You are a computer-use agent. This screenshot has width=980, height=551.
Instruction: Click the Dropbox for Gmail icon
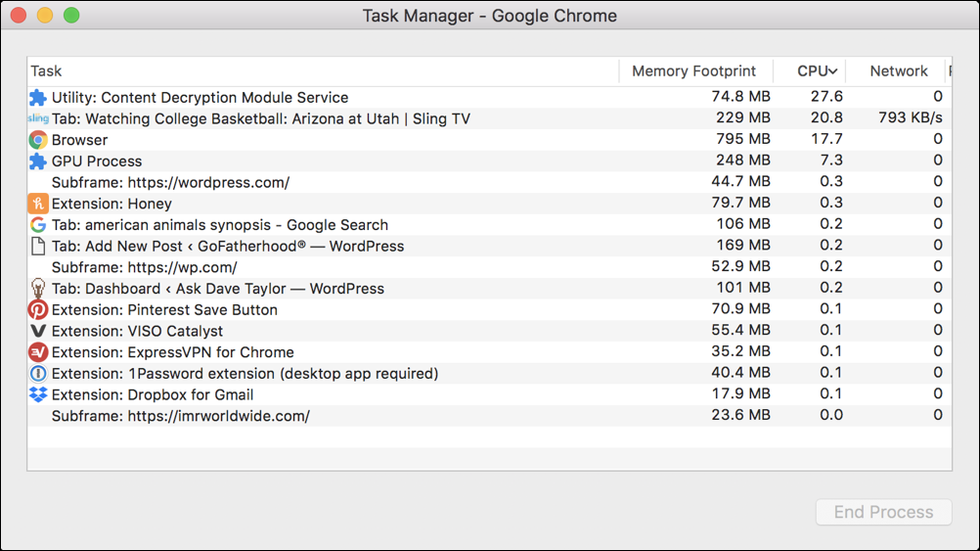(x=38, y=394)
